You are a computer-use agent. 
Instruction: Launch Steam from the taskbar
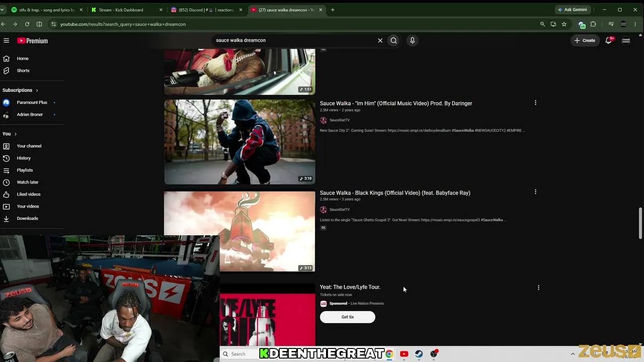click(419, 354)
